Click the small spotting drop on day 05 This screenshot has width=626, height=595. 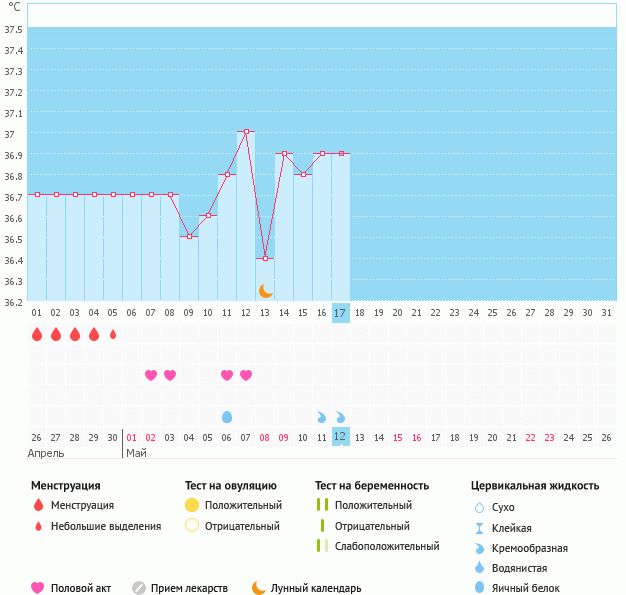click(x=113, y=334)
